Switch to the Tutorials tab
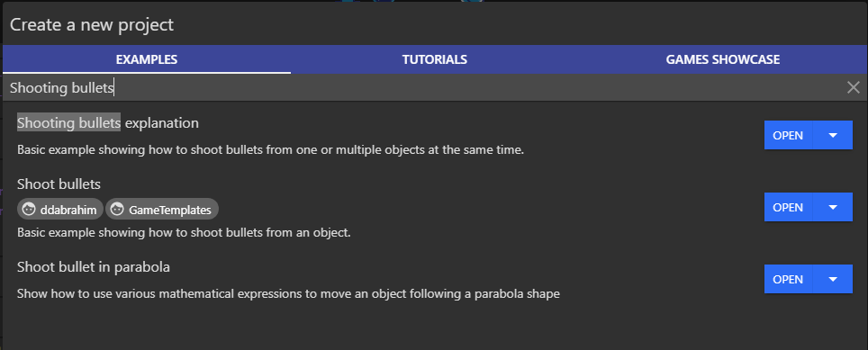 point(435,59)
